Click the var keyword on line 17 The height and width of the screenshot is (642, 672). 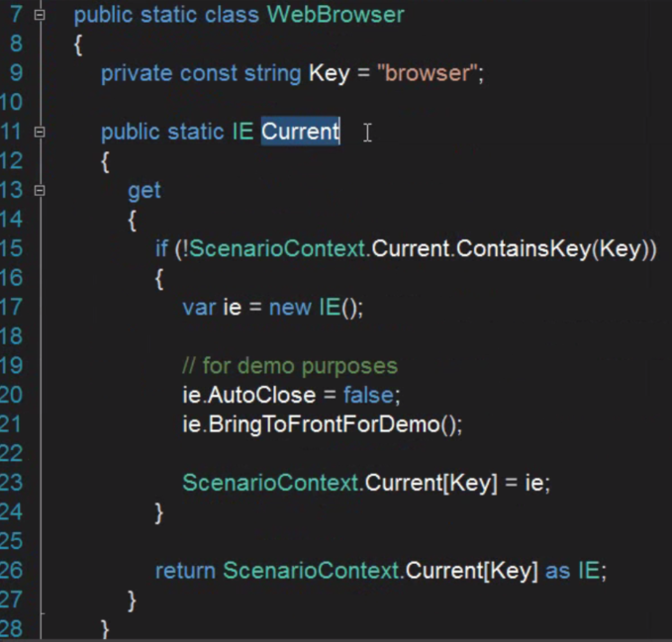(x=199, y=308)
